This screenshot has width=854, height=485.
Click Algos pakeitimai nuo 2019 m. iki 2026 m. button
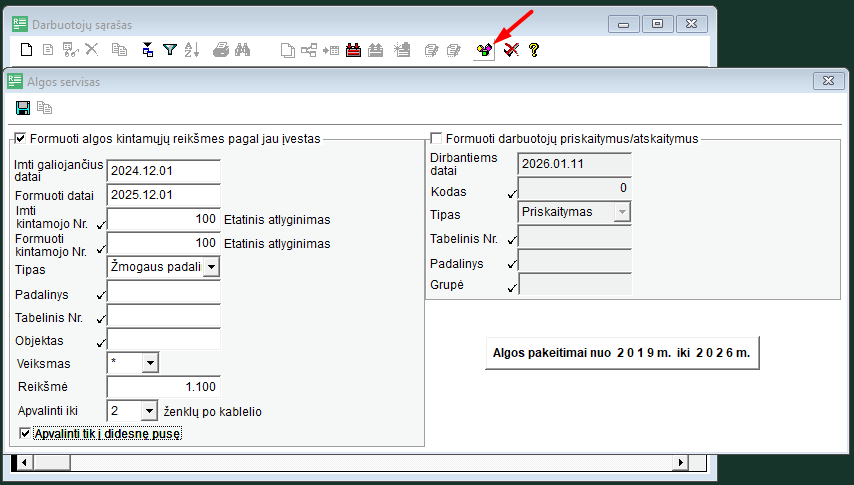(x=622, y=353)
